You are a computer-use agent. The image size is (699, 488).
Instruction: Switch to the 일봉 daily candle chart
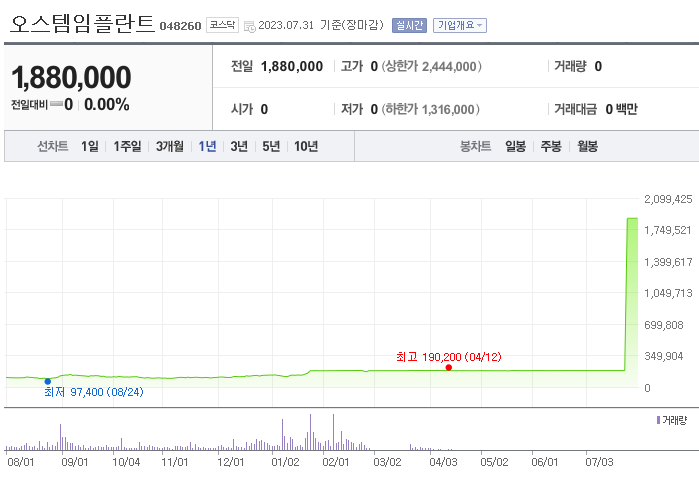click(x=515, y=146)
